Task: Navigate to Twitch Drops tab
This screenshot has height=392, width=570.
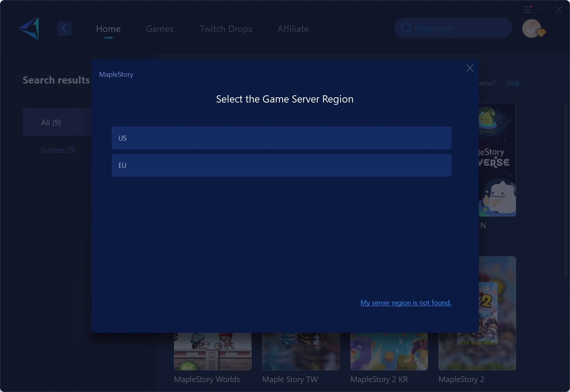Action: coord(226,29)
